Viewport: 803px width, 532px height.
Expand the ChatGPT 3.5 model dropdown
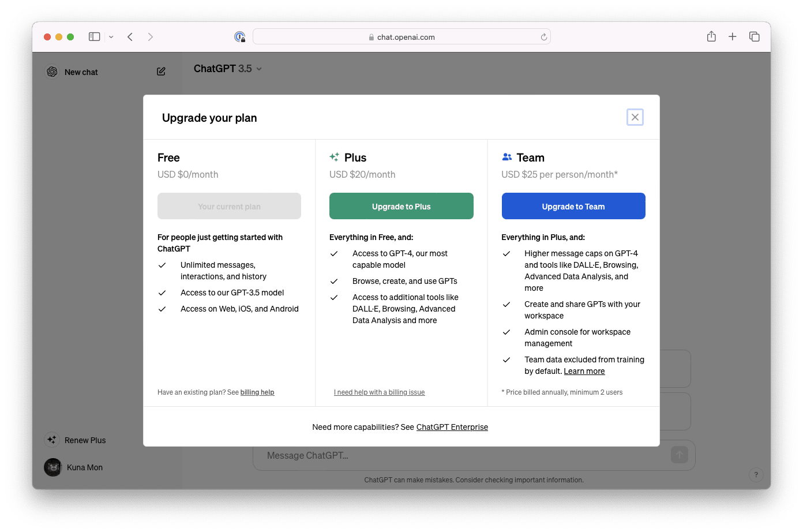[x=227, y=69]
